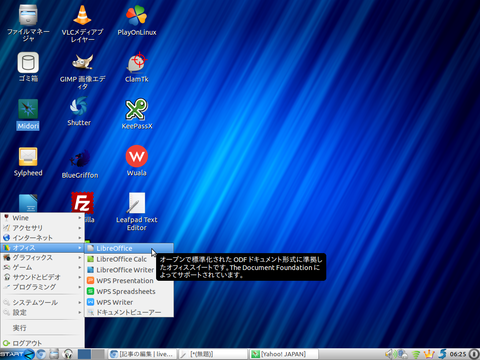This screenshot has width=480, height=360.
Task: Switch to the Yahoo! JAPAN taskbar window
Action: click(x=284, y=354)
